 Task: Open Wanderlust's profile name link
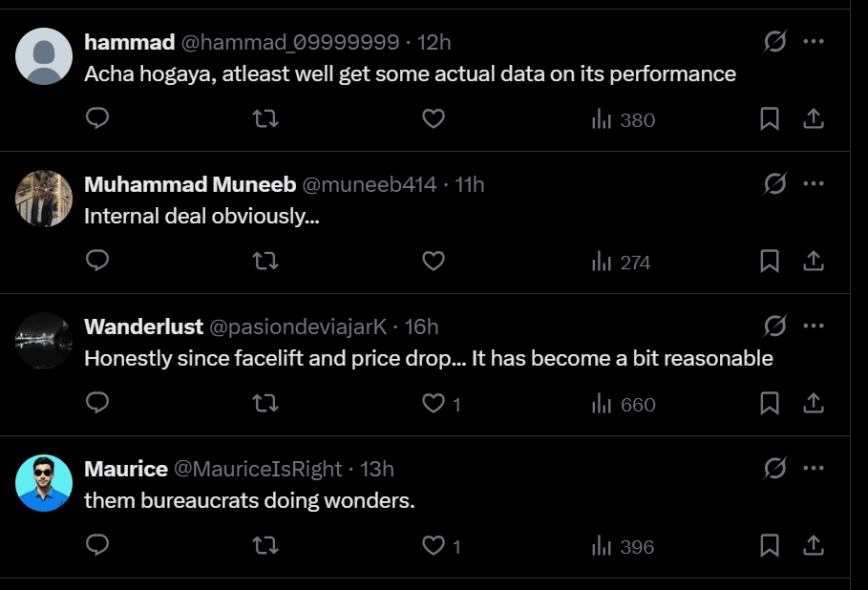pos(143,327)
